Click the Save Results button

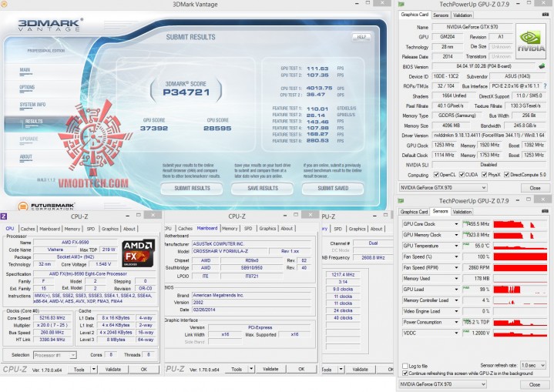263,188
